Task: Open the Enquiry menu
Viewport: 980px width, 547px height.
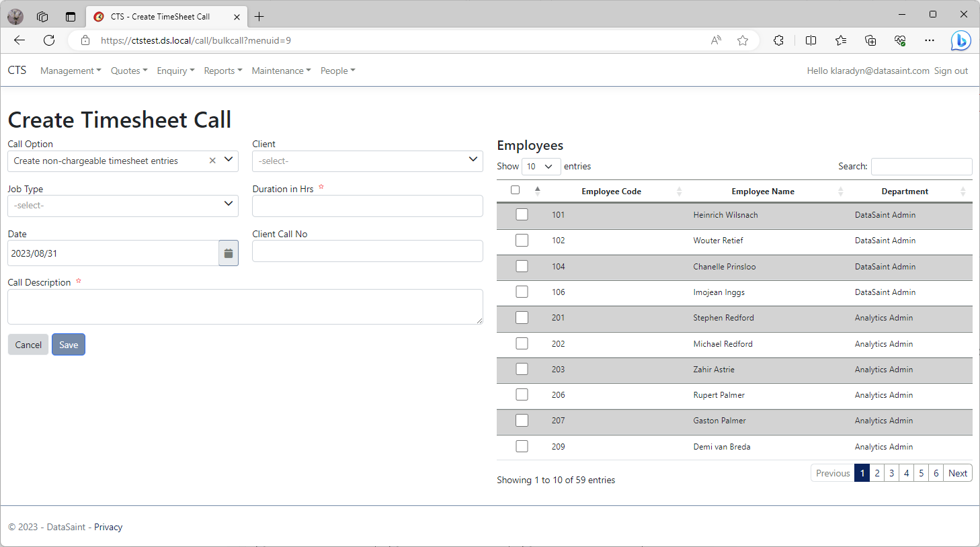Action: (175, 71)
